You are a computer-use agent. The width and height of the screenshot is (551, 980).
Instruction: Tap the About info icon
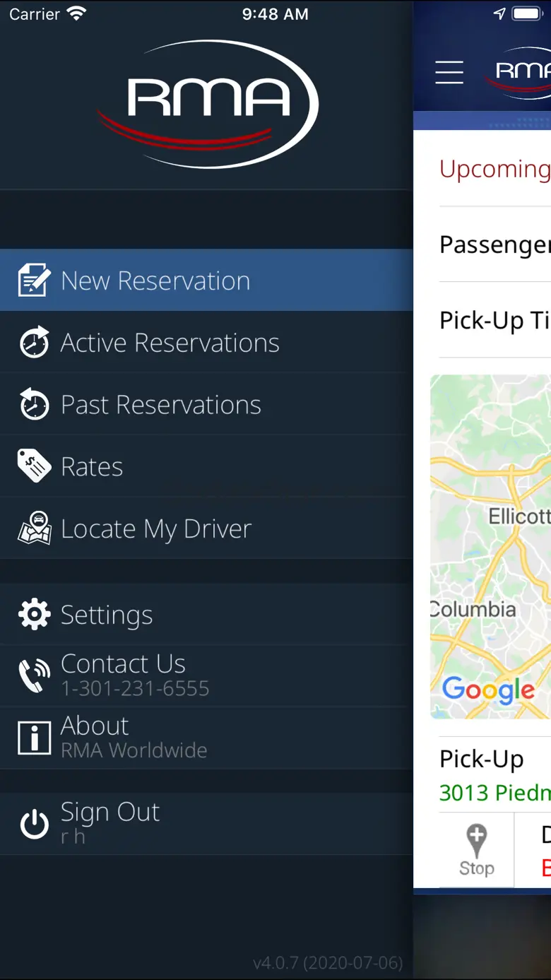(x=34, y=738)
